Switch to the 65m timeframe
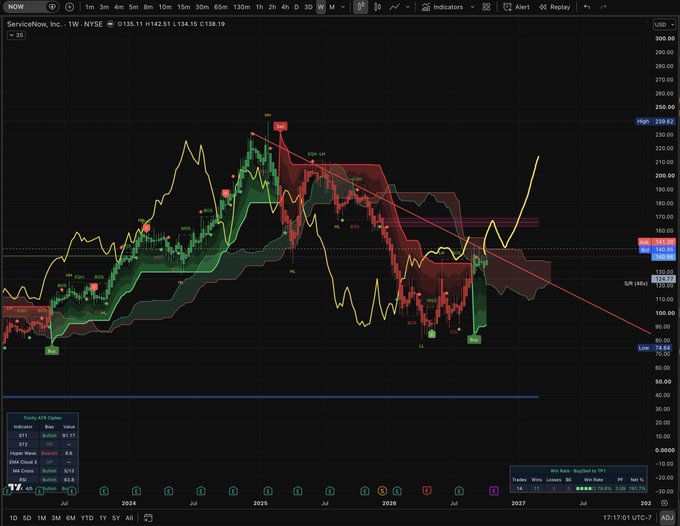The width and height of the screenshot is (680, 526). tap(221, 7)
